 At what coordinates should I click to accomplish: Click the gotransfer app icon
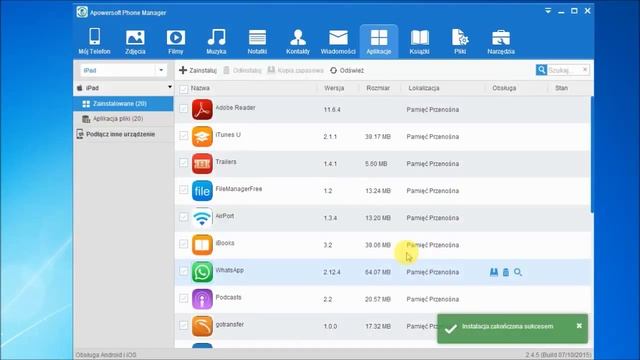click(x=202, y=326)
